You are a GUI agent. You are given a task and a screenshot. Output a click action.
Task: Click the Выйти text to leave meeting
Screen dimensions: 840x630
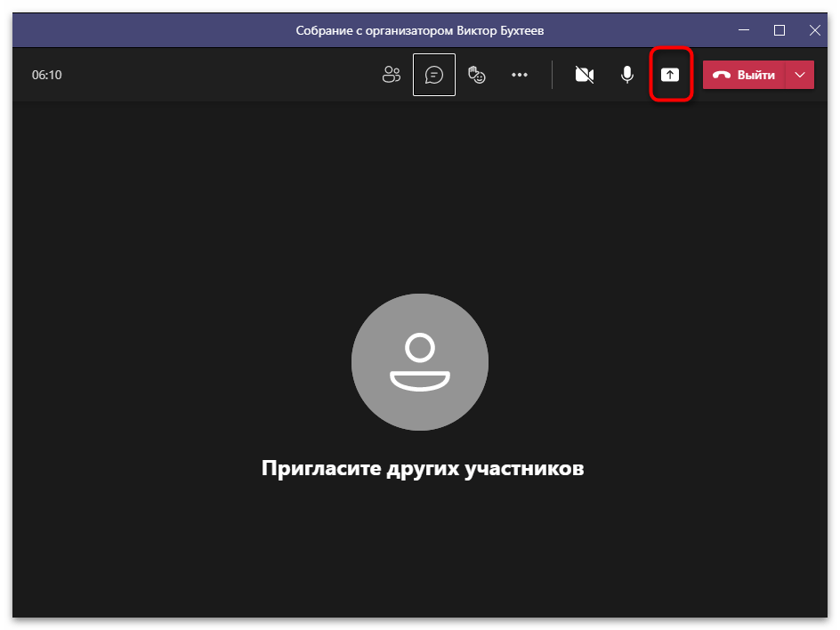pos(755,75)
